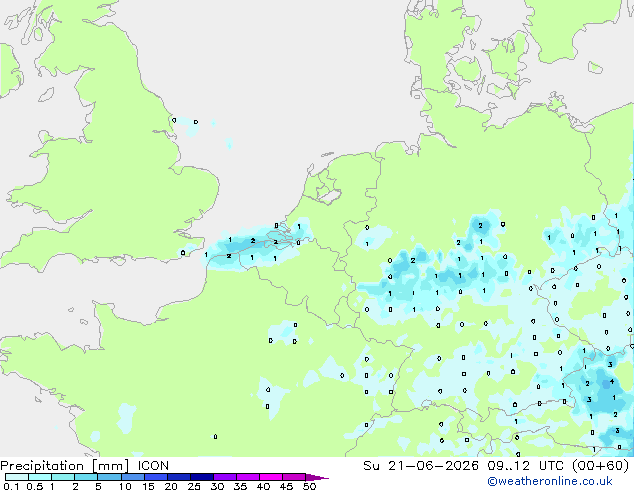Select the 30–35 mm purple legend swatch
This screenshot has width=634, height=490.
(224, 477)
